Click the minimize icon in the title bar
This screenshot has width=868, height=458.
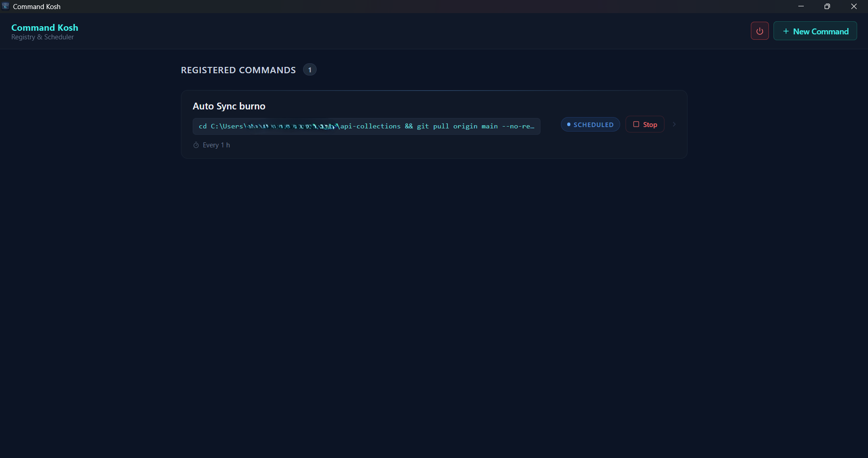801,6
